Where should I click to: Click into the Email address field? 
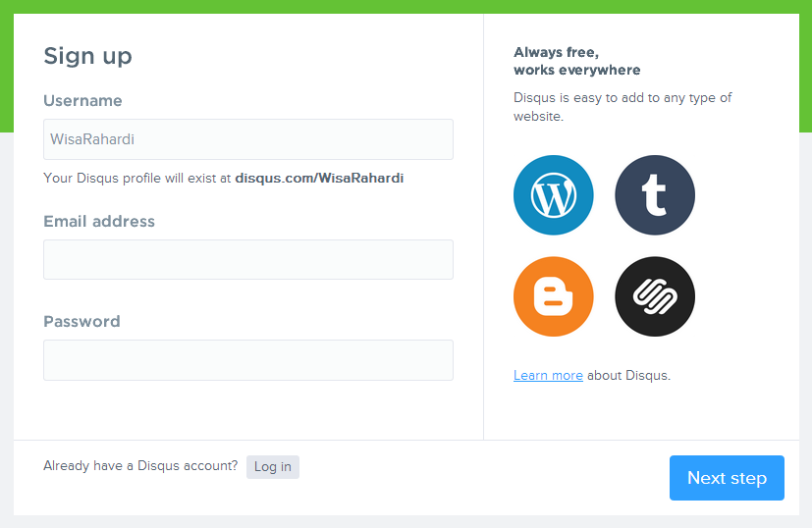(x=248, y=259)
